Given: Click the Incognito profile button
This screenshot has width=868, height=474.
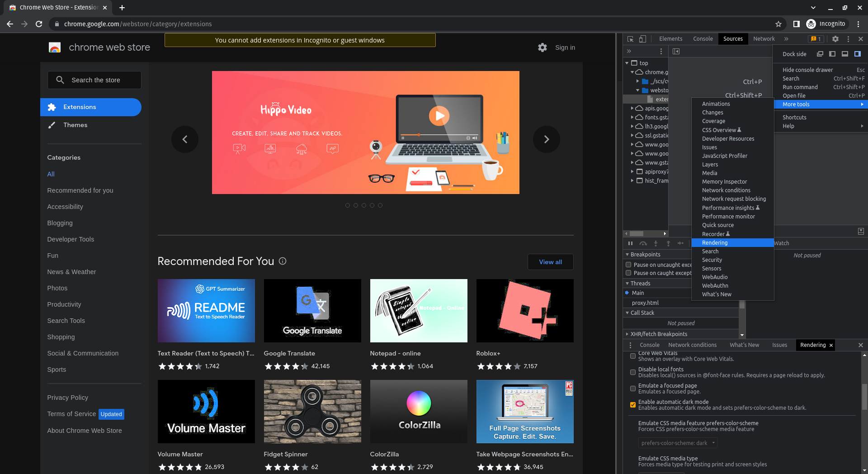Looking at the screenshot, I should [x=826, y=24].
